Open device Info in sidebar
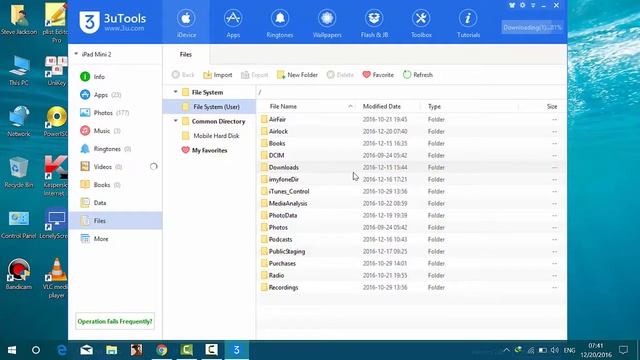Viewport: 640px width, 360px height. [115, 77]
